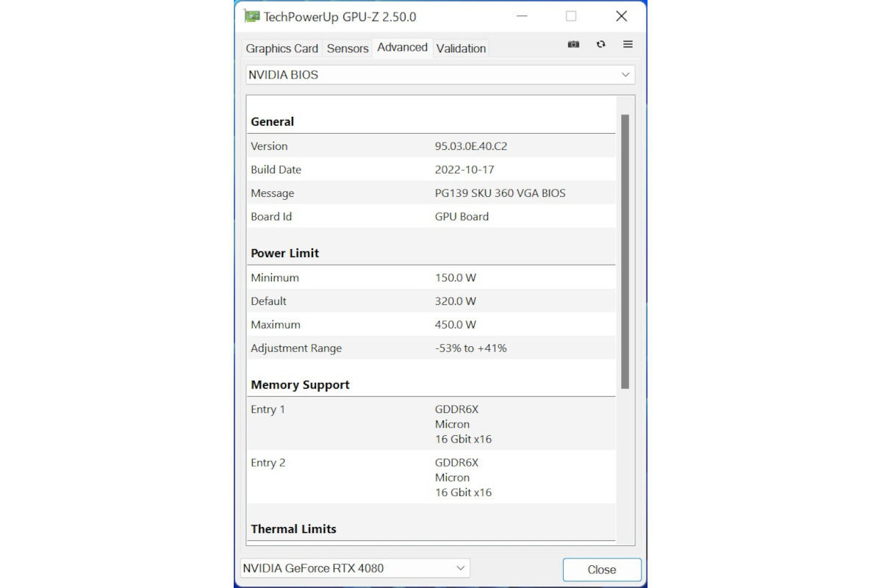
Task: Click the Power Limit section heading
Action: (x=285, y=254)
